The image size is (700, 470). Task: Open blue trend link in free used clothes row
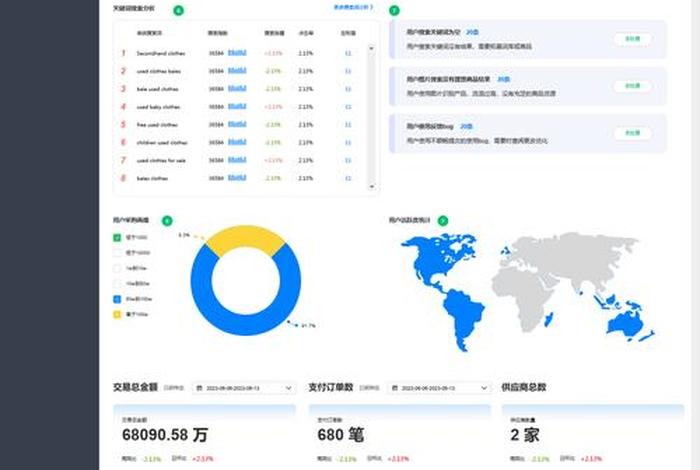237,124
